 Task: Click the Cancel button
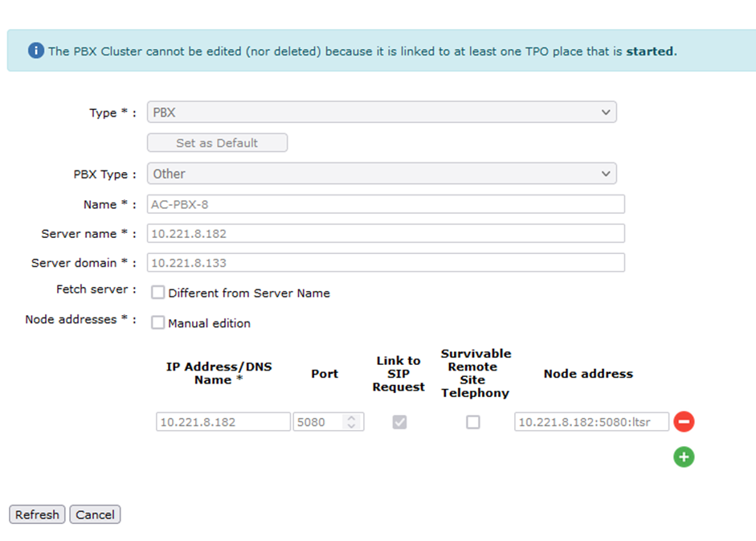point(95,514)
